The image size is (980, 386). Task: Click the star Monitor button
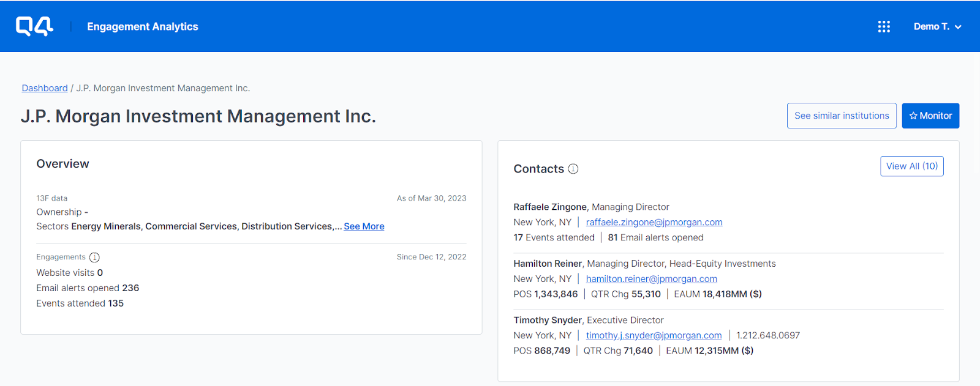click(x=930, y=116)
